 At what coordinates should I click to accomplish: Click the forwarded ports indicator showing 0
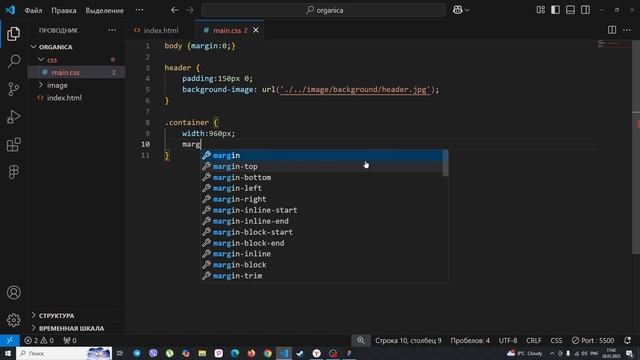[70, 340]
